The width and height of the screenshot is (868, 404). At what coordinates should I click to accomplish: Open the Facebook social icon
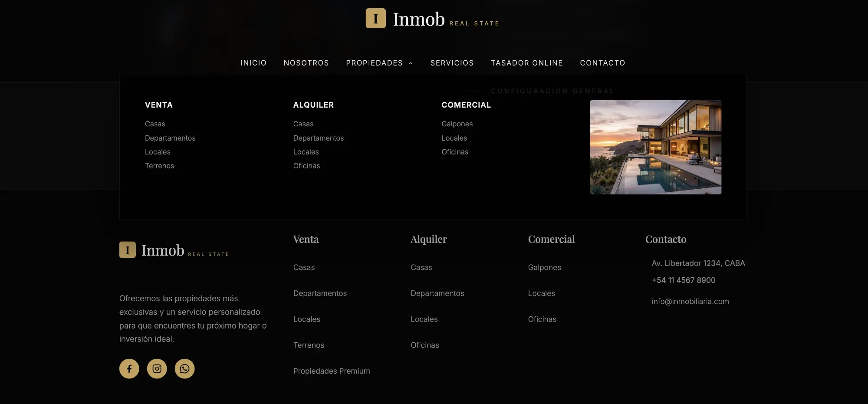129,369
